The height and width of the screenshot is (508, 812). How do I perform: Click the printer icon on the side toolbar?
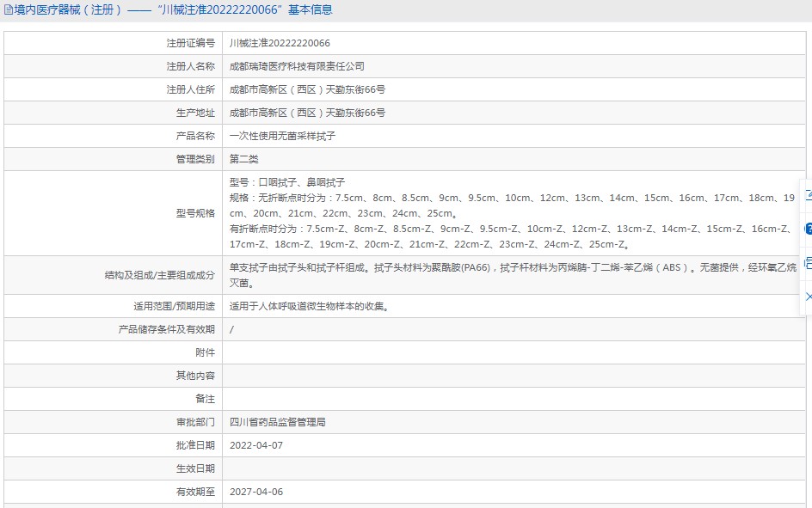tap(809, 263)
